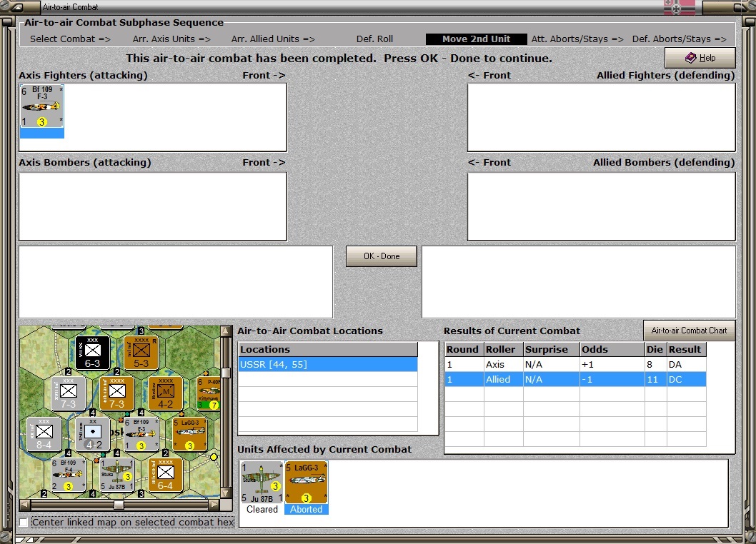Click the Ju 87B Stuka Cleared unit counter
Screen dimensions: 756x544
coord(262,483)
